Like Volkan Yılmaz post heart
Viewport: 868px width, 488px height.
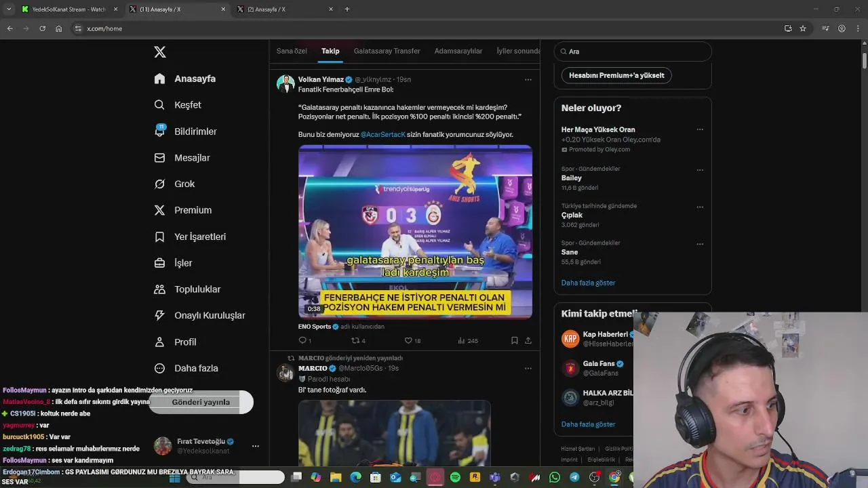(412, 340)
